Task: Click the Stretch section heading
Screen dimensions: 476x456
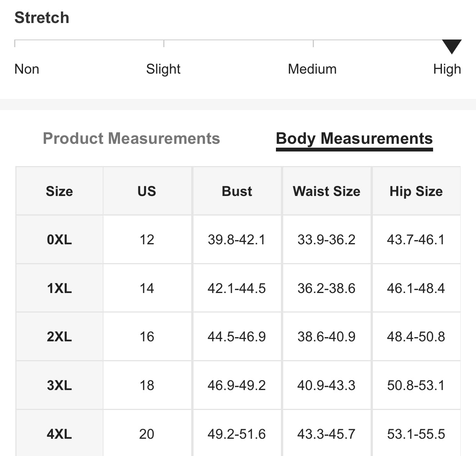Action: click(x=42, y=18)
